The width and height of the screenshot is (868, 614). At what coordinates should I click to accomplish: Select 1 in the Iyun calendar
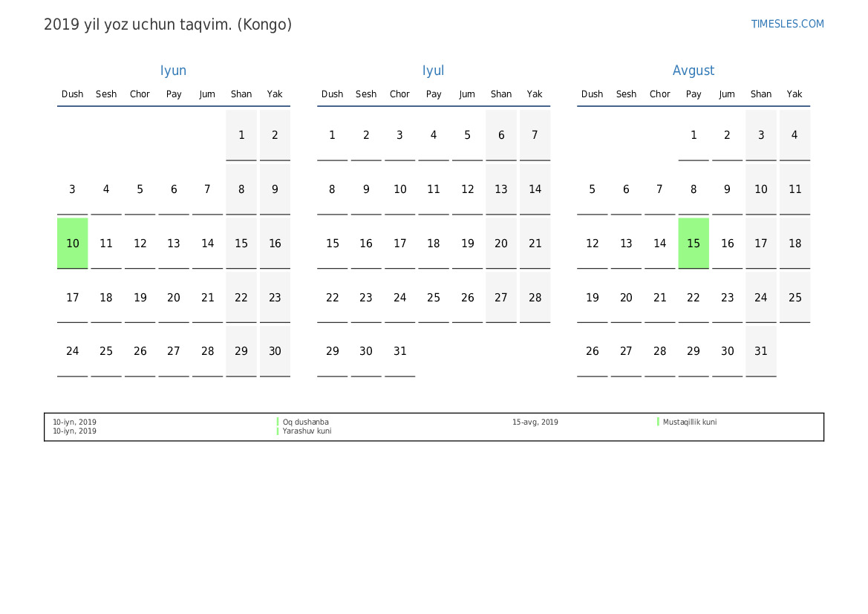point(241,135)
